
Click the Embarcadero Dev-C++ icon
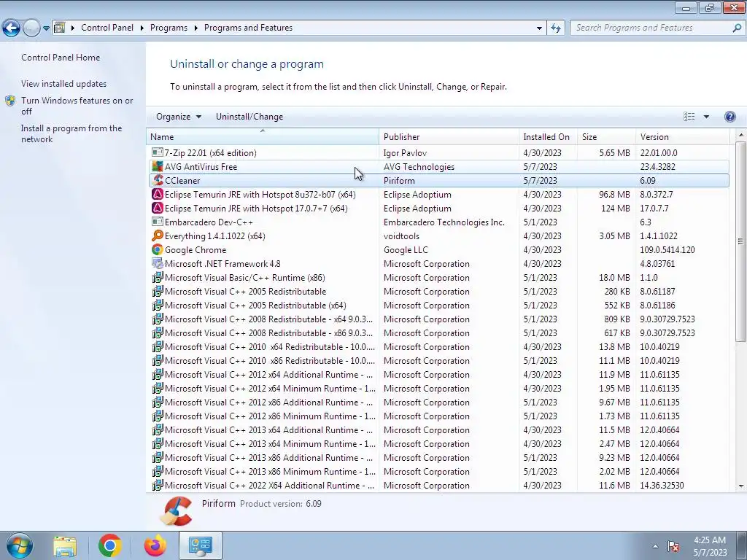(158, 222)
